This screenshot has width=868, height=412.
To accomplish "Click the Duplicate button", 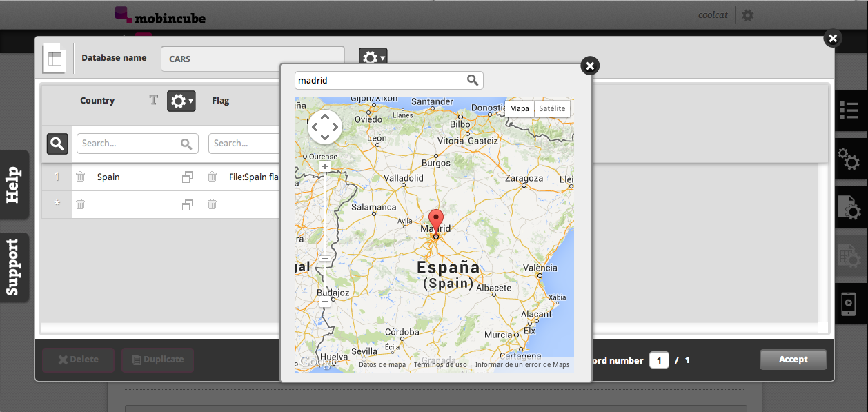I will click(x=157, y=360).
